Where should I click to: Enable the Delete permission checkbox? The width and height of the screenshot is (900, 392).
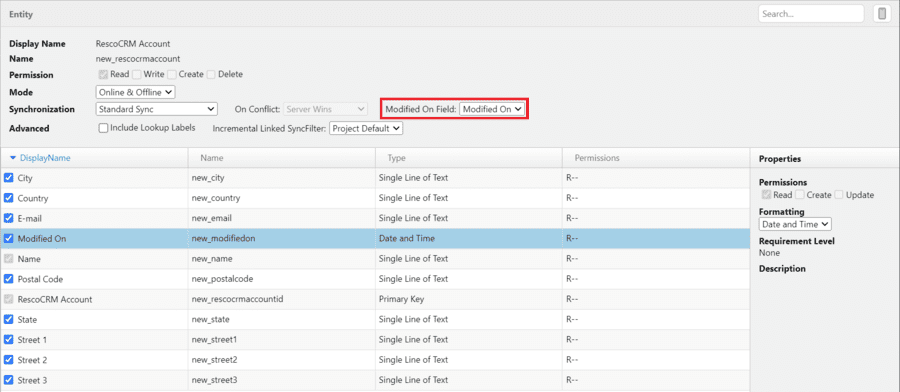point(211,74)
